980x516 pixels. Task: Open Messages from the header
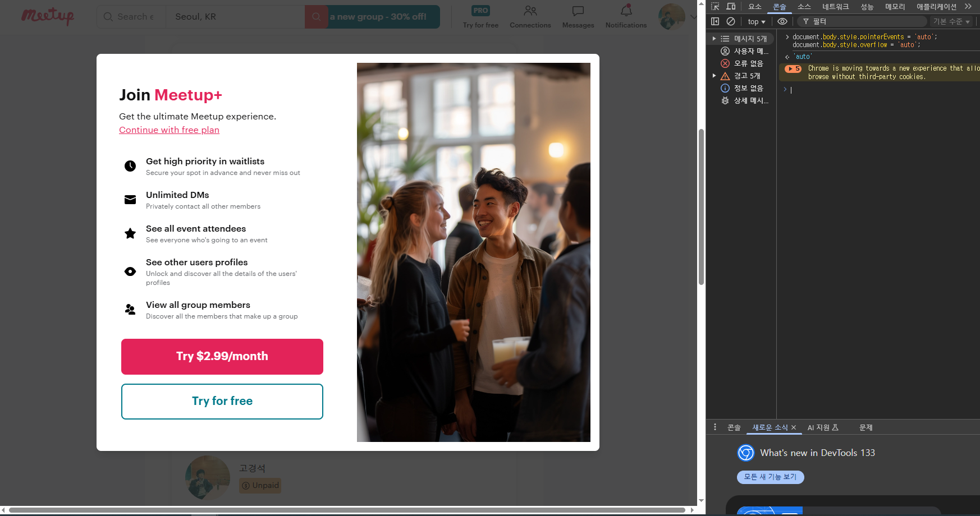578,17
